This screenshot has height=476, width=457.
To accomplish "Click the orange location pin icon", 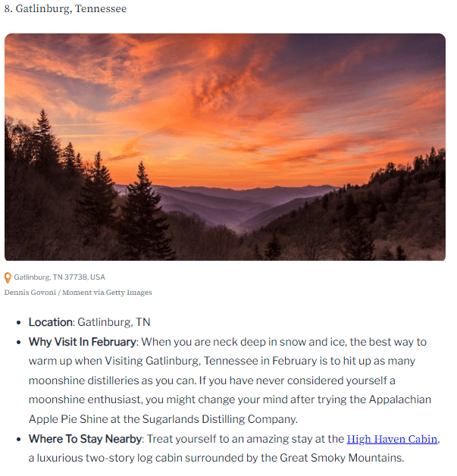I will tap(8, 277).
